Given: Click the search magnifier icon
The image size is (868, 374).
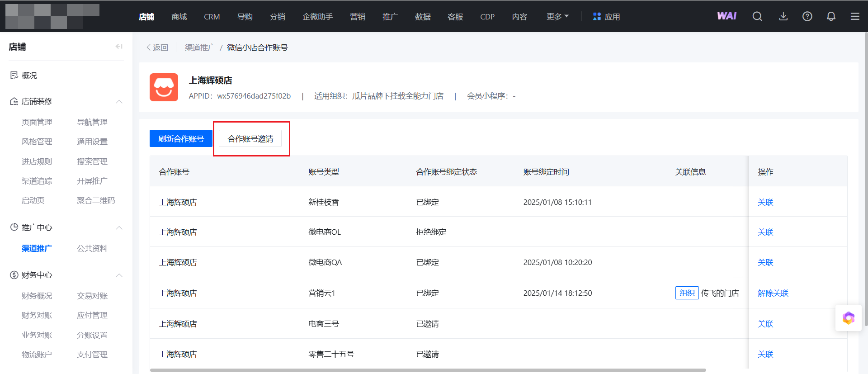Looking at the screenshot, I should [757, 17].
